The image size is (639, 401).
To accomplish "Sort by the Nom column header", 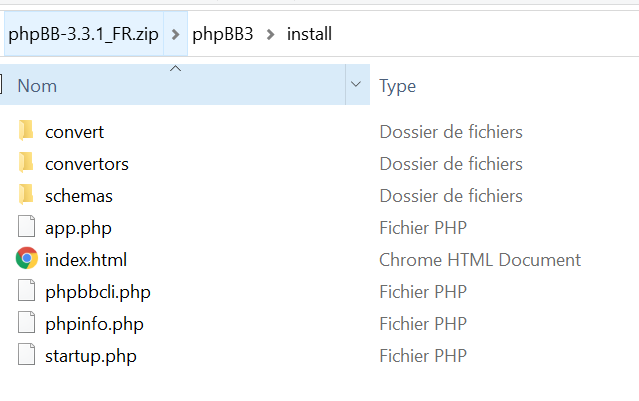I will pyautogui.click(x=172, y=84).
